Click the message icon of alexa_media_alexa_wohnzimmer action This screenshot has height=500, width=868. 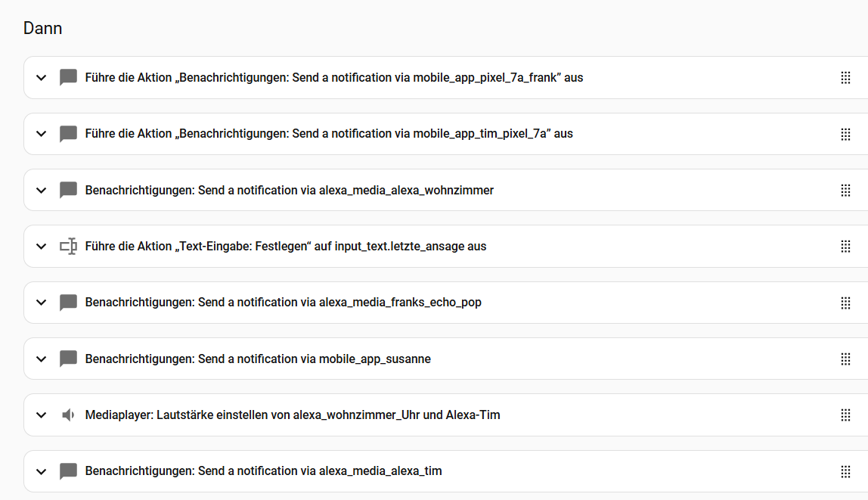coord(69,191)
